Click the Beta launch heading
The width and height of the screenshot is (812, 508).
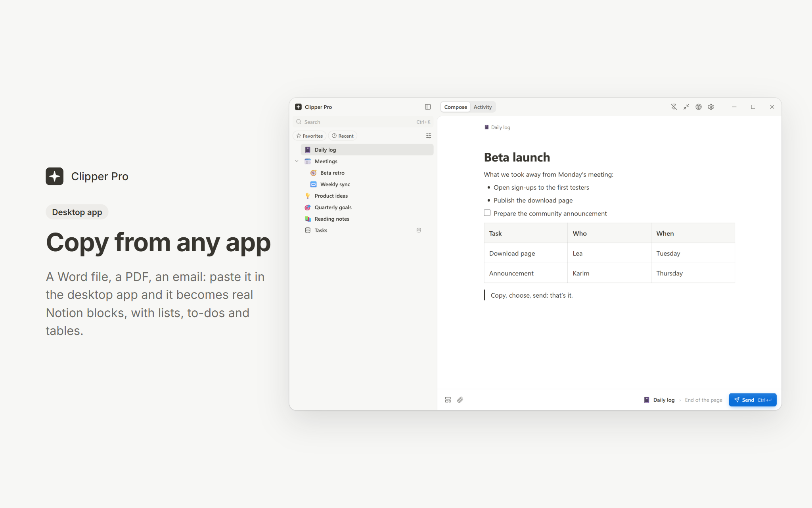(x=517, y=157)
